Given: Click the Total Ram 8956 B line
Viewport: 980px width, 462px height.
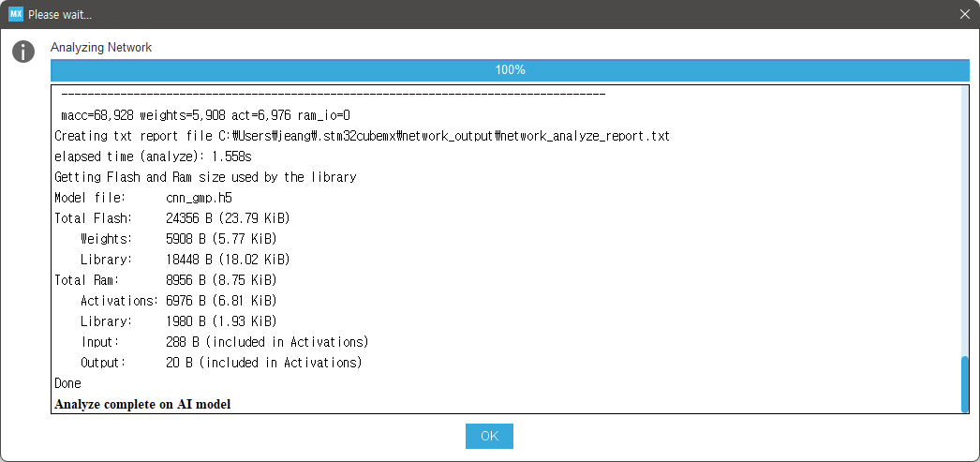Looking at the screenshot, I should (166, 280).
